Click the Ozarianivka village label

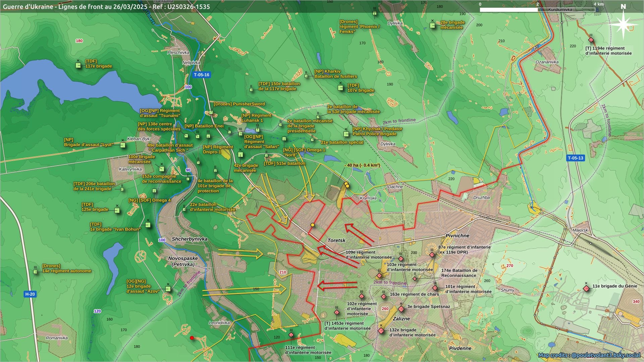(x=547, y=62)
